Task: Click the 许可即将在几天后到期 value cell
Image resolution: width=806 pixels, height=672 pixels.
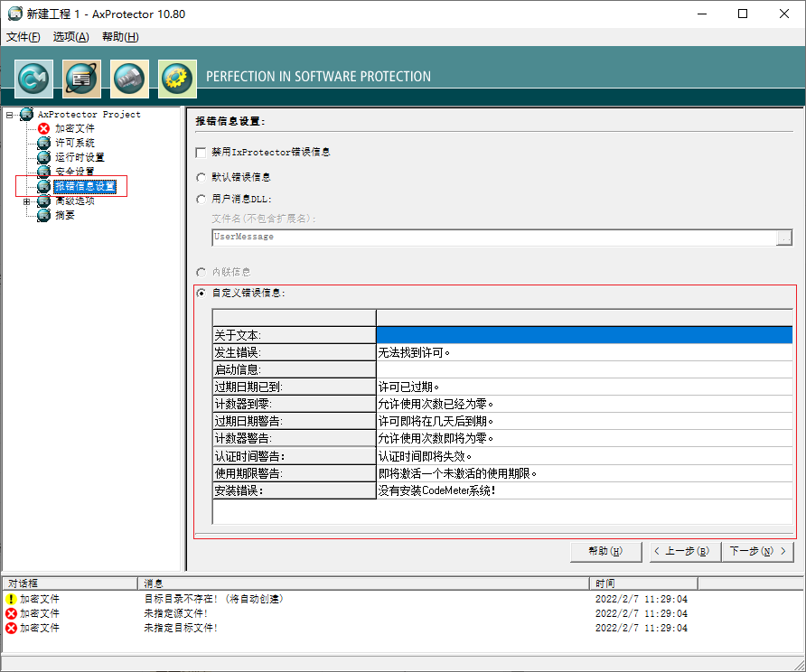Action: point(585,421)
